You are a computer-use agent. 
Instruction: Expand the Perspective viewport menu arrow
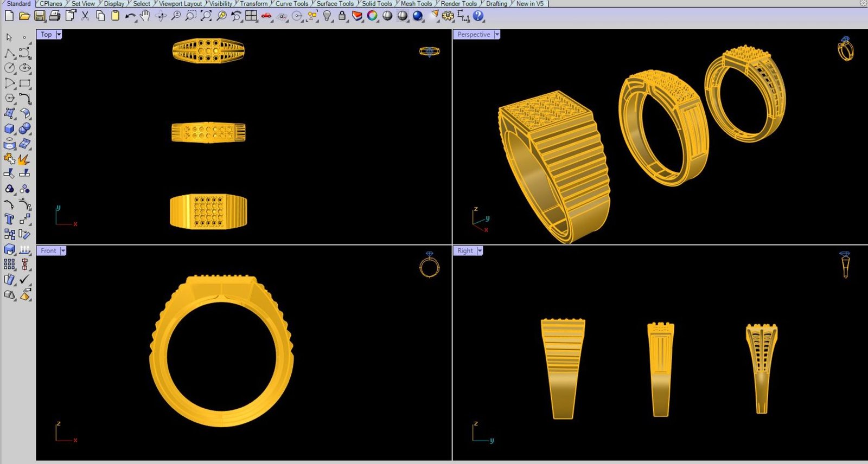coord(496,35)
